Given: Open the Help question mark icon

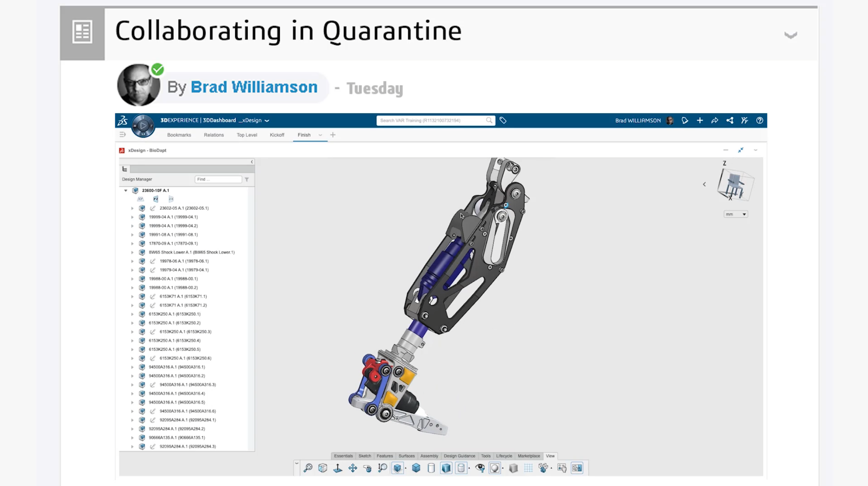Looking at the screenshot, I should [x=759, y=120].
